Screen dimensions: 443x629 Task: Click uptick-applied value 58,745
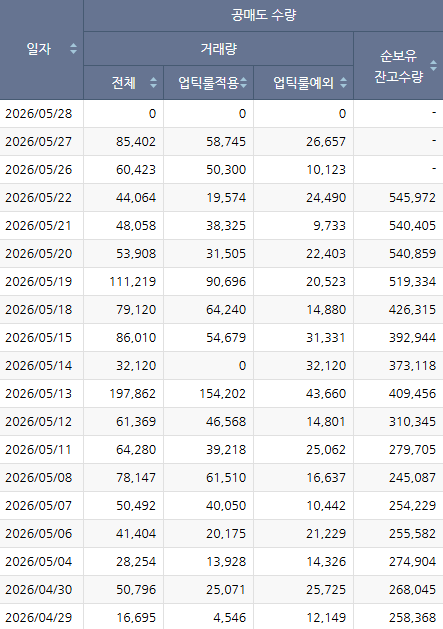226,142
